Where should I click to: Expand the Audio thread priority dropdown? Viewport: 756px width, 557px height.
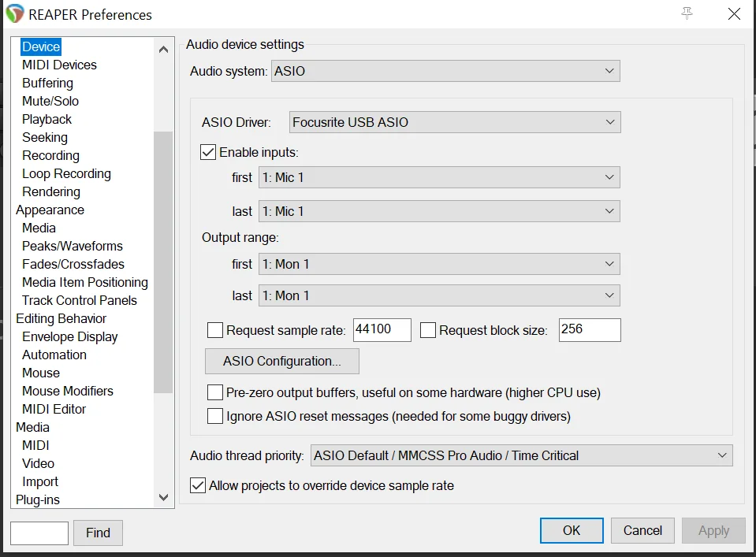[x=521, y=455]
